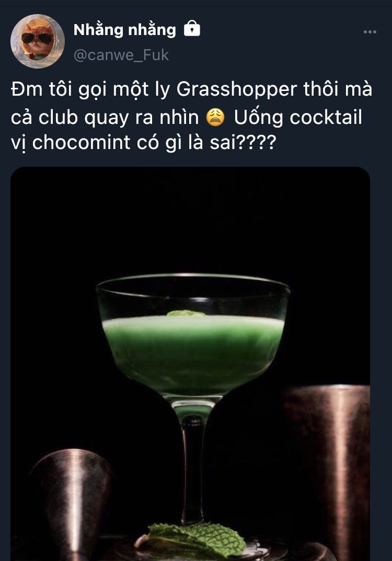The image size is (392, 561).
Task: Click the padlock protected-account icon
Action: (192, 28)
